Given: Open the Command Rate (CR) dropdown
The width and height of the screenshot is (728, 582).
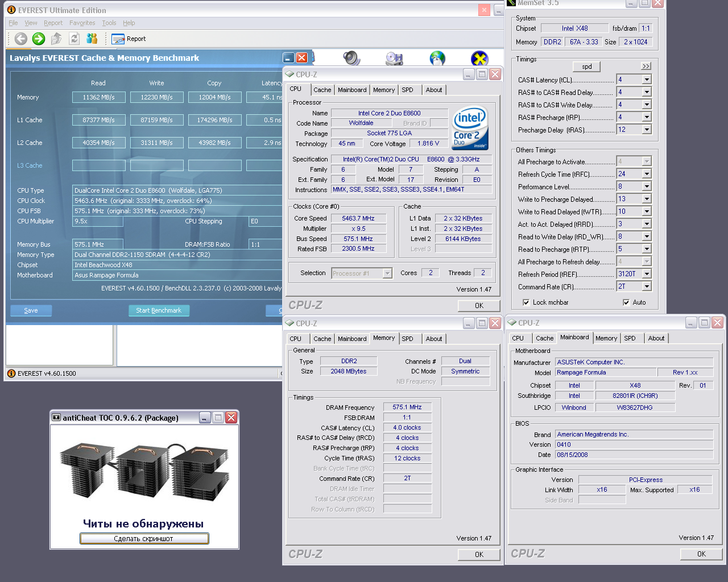Looking at the screenshot, I should [x=647, y=286].
